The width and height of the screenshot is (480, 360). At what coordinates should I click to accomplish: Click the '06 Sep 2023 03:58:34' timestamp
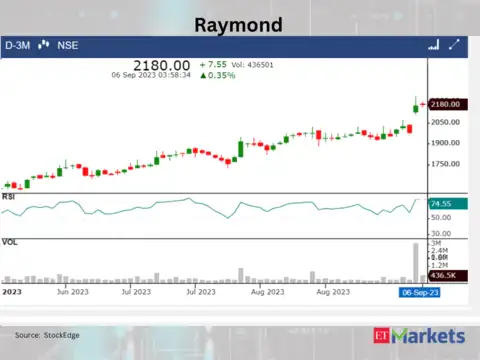[x=151, y=75]
